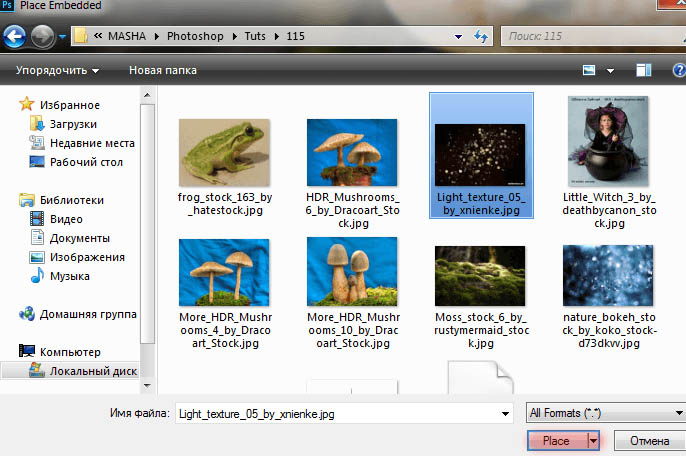Click the change view icon
Image resolution: width=686 pixels, height=456 pixels.
tap(589, 70)
